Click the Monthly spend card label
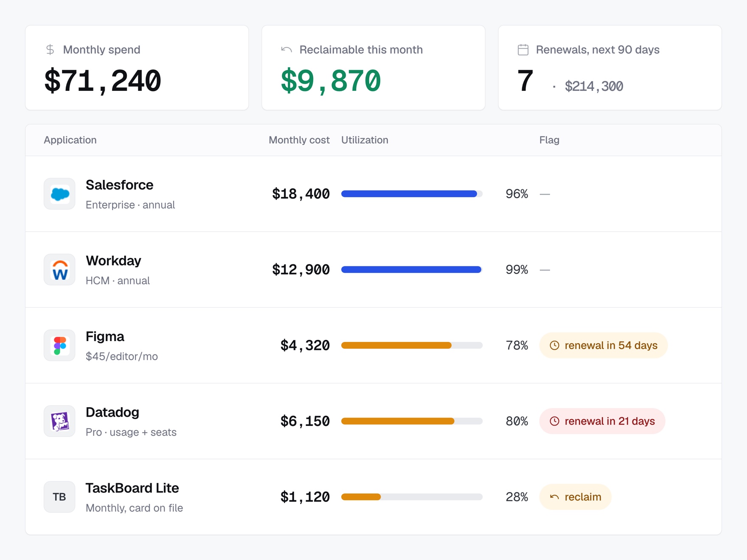The image size is (747, 560). tap(101, 50)
